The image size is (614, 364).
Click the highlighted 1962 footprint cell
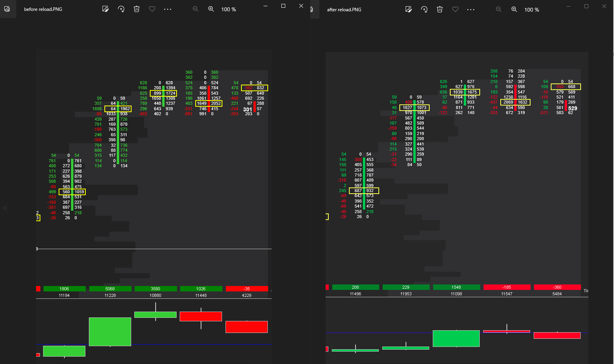(125, 109)
